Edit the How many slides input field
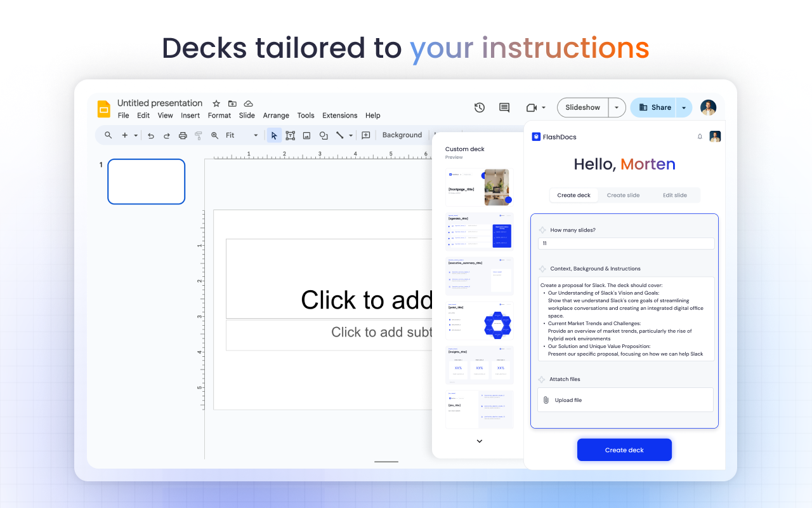812x508 pixels. click(625, 243)
